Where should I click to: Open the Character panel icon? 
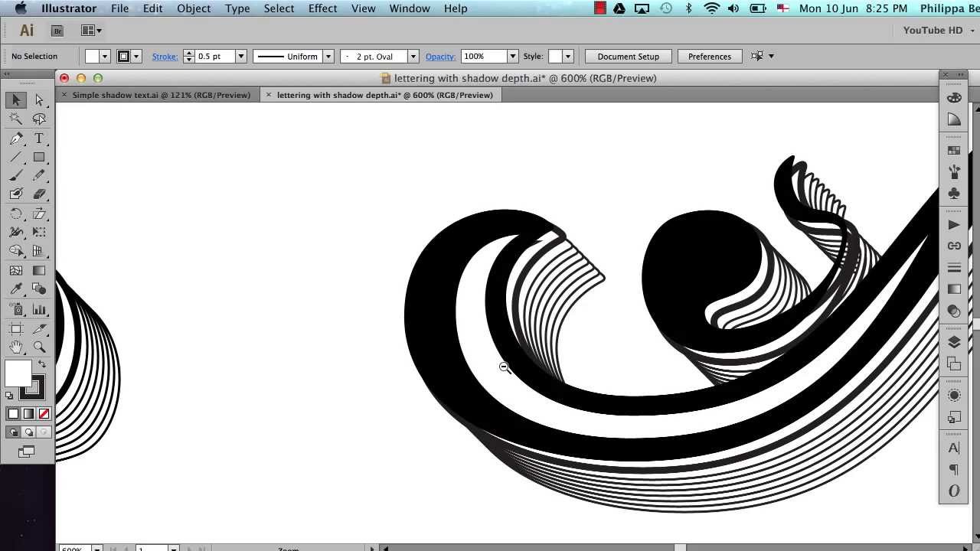(x=954, y=448)
